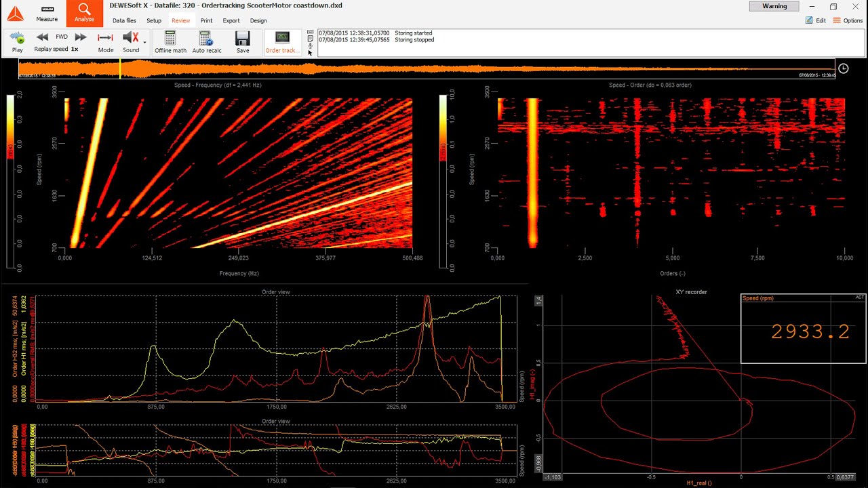Click the 'Replay speed 1x' label

click(x=56, y=49)
